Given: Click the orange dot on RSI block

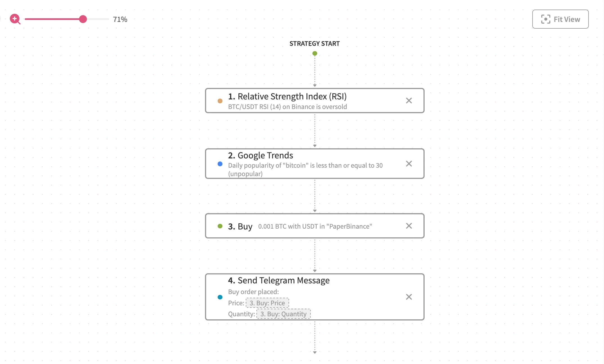Looking at the screenshot, I should [x=220, y=101].
